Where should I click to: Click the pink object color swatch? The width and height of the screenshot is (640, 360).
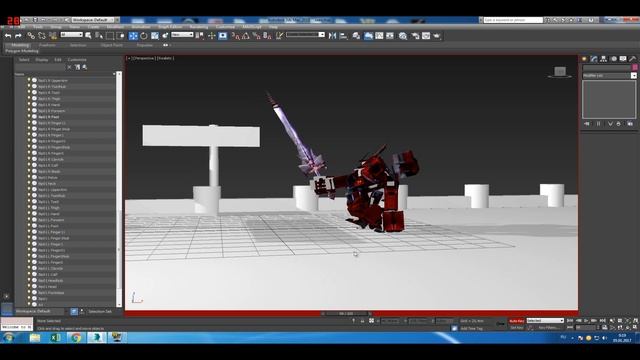click(635, 67)
